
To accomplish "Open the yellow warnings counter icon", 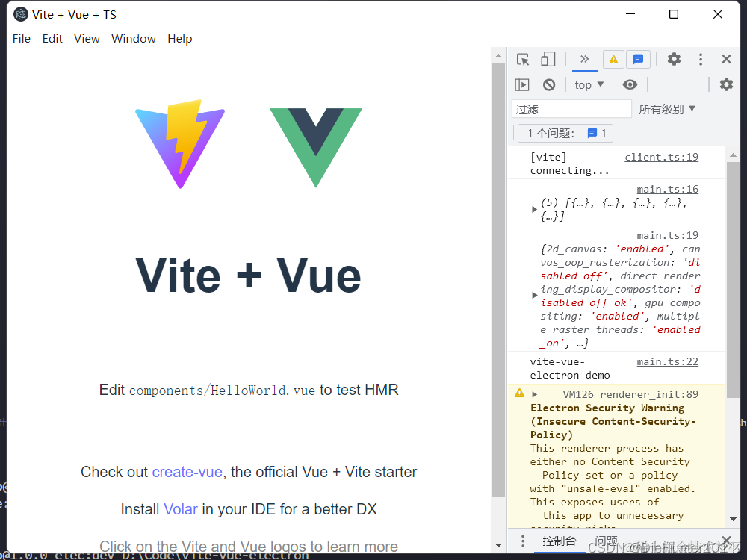I will click(x=613, y=60).
